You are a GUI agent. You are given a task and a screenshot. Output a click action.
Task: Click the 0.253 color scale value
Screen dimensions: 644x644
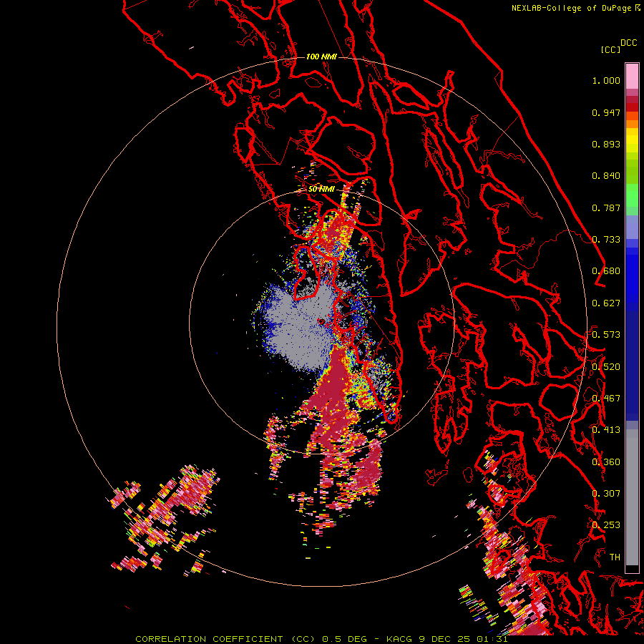[x=606, y=525]
